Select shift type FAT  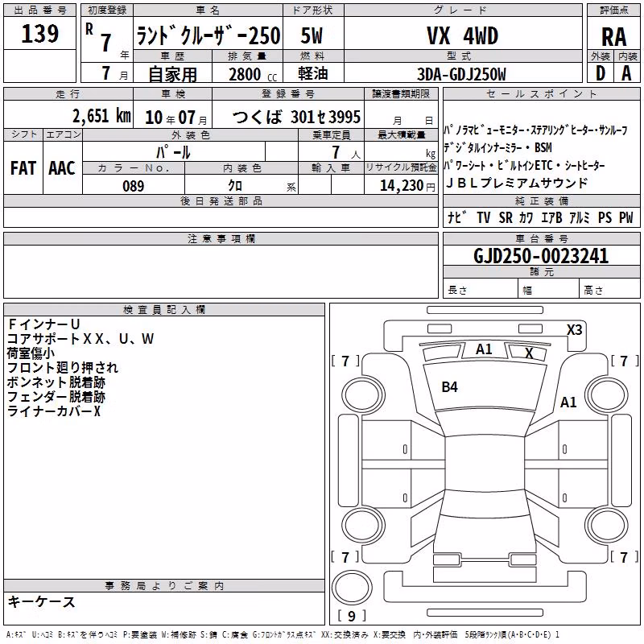click(x=23, y=168)
